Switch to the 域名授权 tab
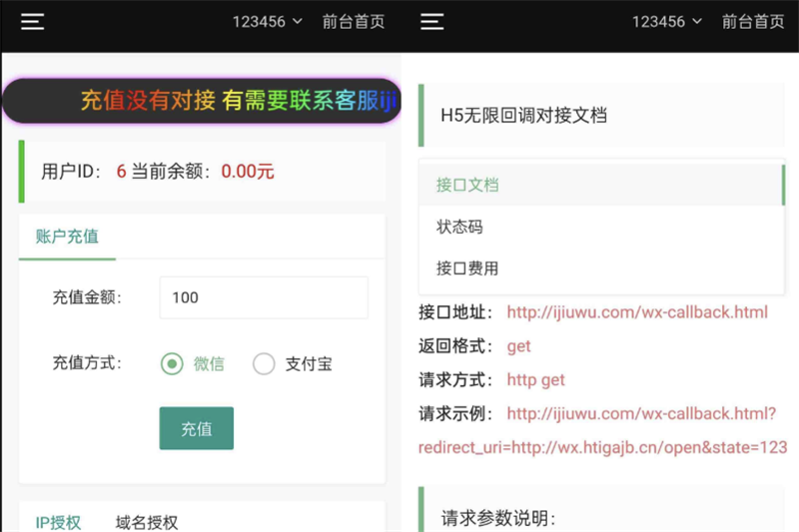 click(147, 522)
